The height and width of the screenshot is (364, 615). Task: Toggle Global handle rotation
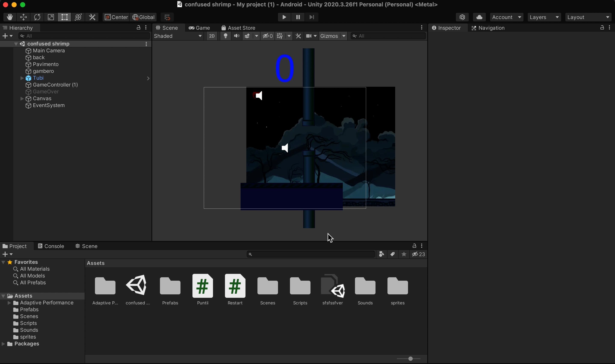pos(143,17)
